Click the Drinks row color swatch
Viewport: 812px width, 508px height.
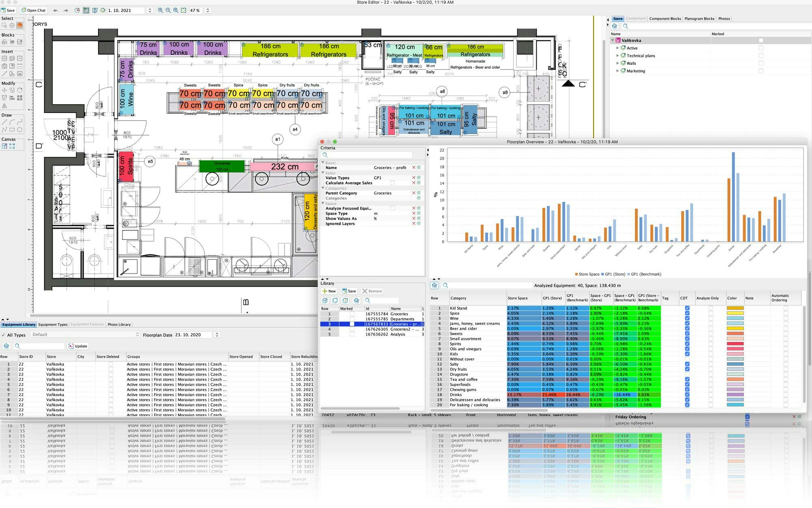pos(735,395)
